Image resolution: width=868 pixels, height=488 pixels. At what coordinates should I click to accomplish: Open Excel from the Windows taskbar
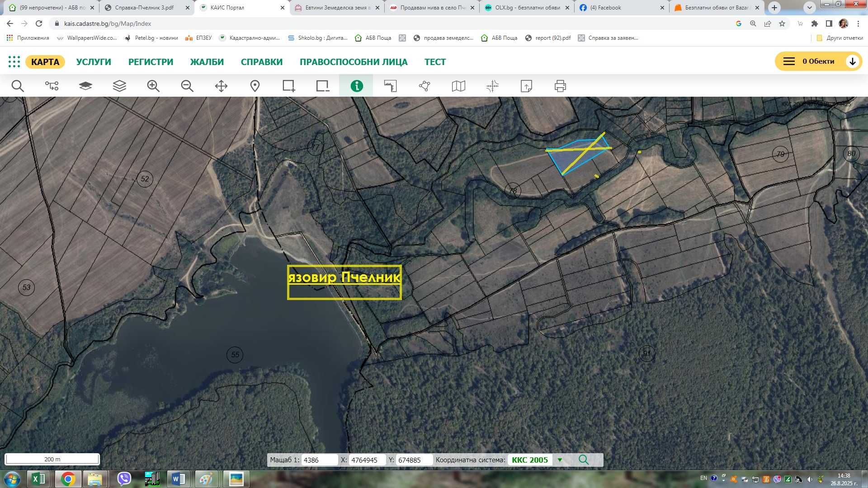[x=38, y=479]
